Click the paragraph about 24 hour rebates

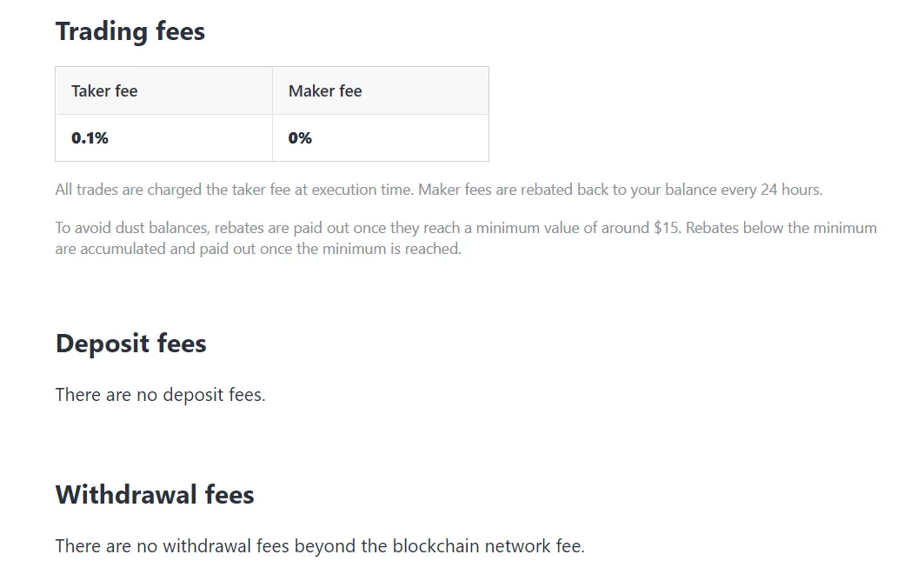(x=438, y=190)
